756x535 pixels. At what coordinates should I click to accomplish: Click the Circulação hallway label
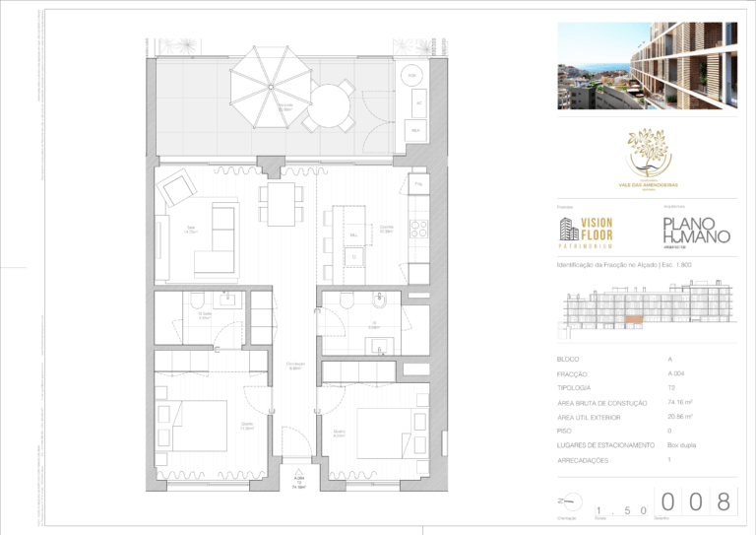(x=294, y=365)
